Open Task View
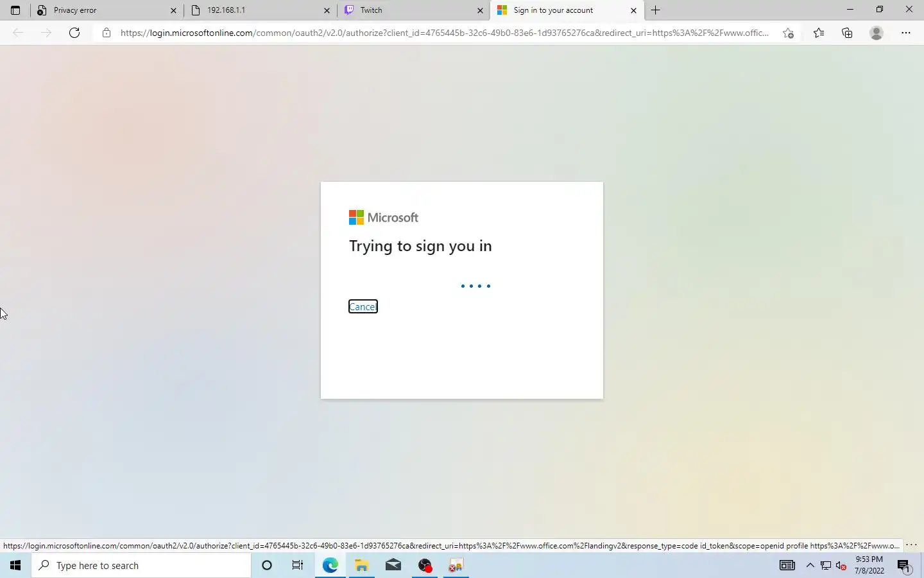 pyautogui.click(x=298, y=565)
